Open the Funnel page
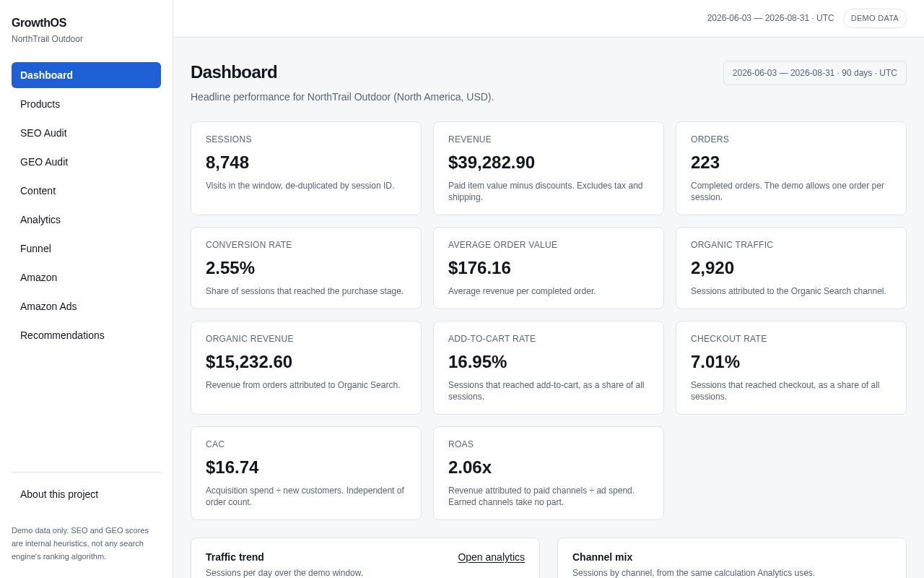The image size is (924, 578). pyautogui.click(x=86, y=249)
